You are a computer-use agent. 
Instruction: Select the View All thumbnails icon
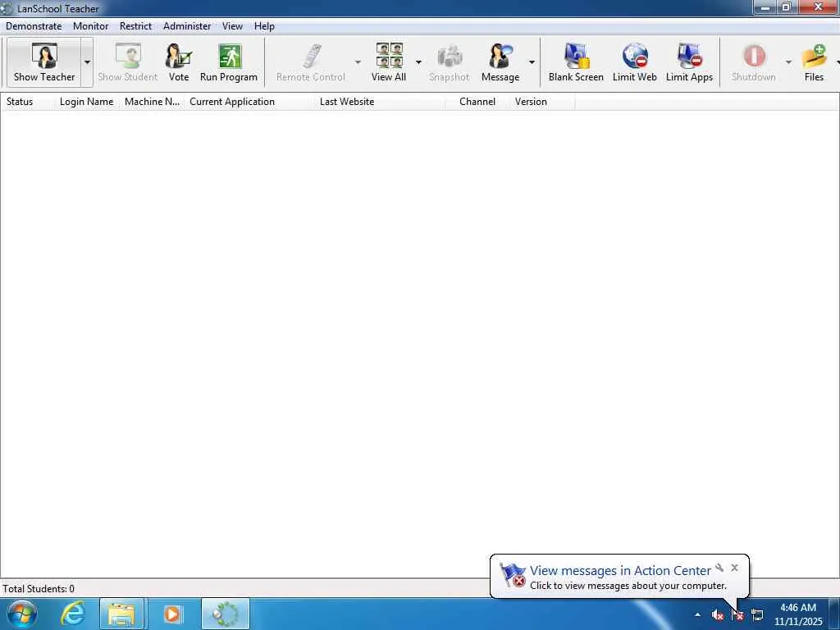click(x=389, y=62)
